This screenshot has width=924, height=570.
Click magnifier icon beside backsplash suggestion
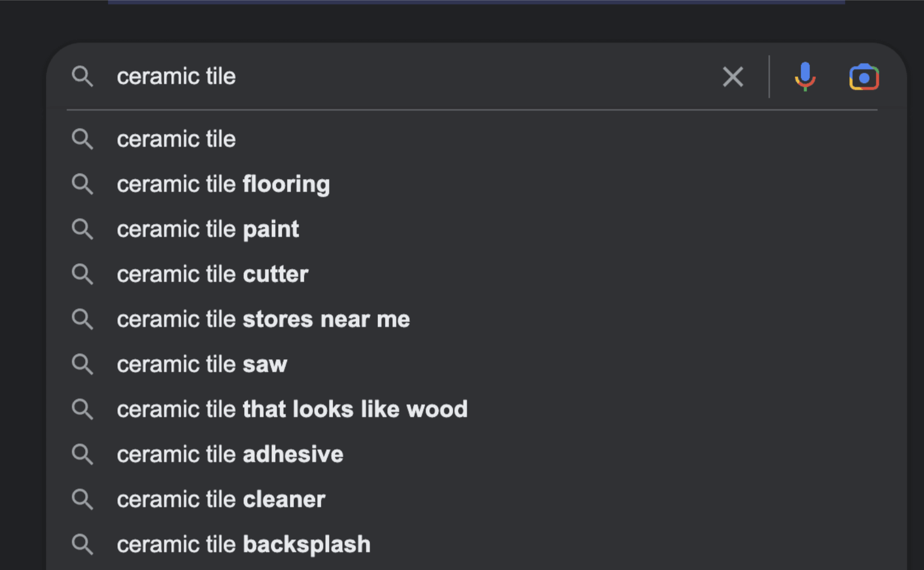pyautogui.click(x=83, y=545)
